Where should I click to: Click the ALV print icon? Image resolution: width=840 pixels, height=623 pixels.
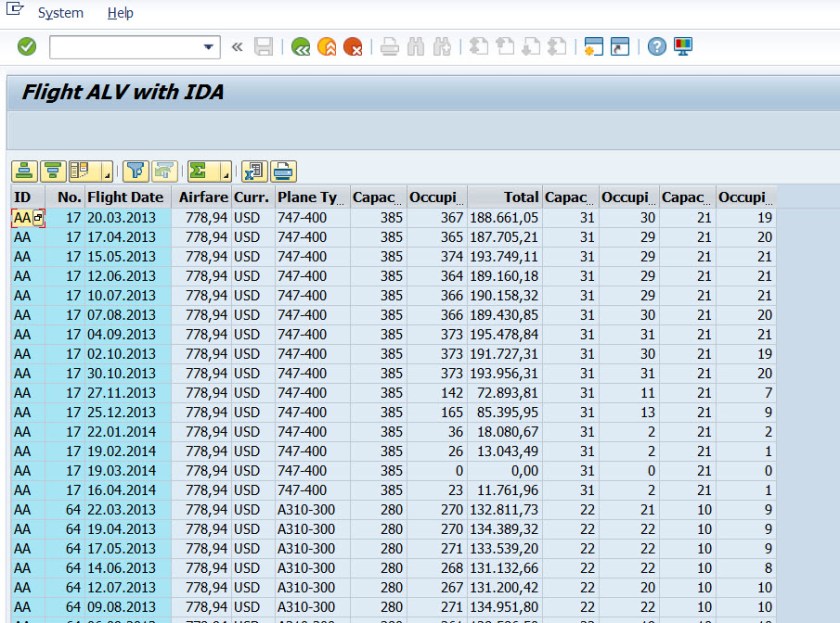click(283, 171)
